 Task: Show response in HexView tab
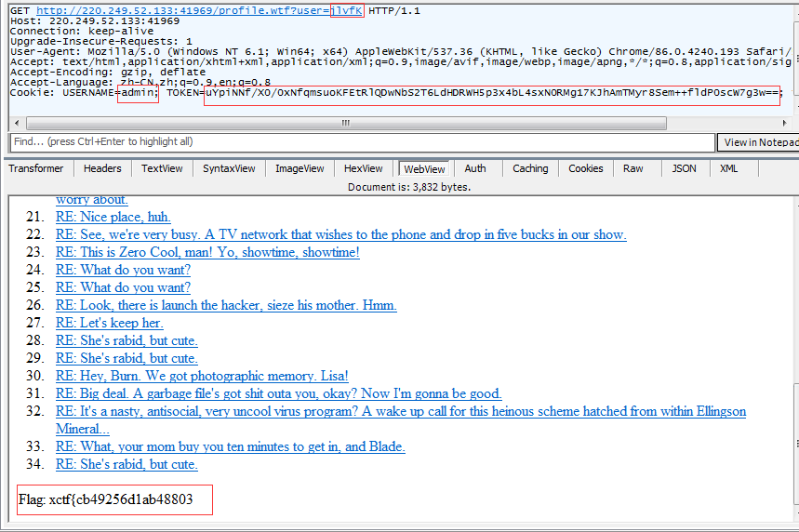363,168
